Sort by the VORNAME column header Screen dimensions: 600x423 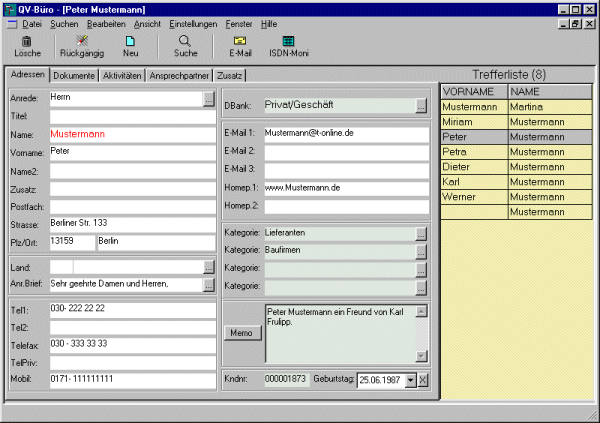[472, 91]
